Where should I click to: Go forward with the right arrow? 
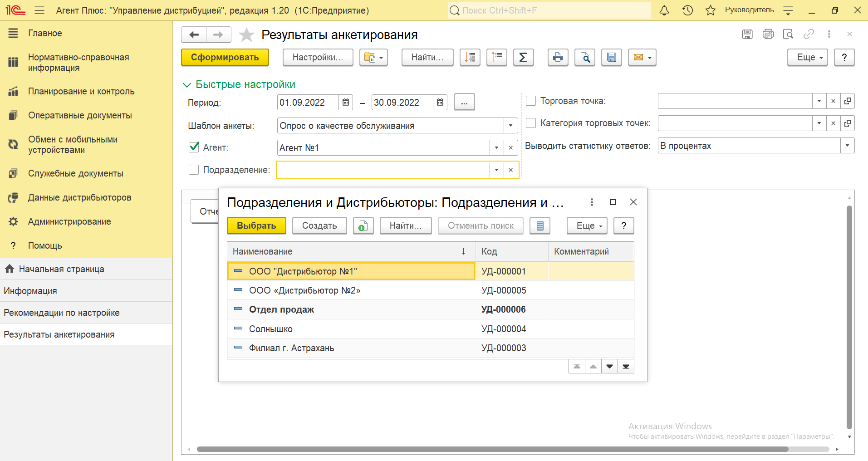219,34
